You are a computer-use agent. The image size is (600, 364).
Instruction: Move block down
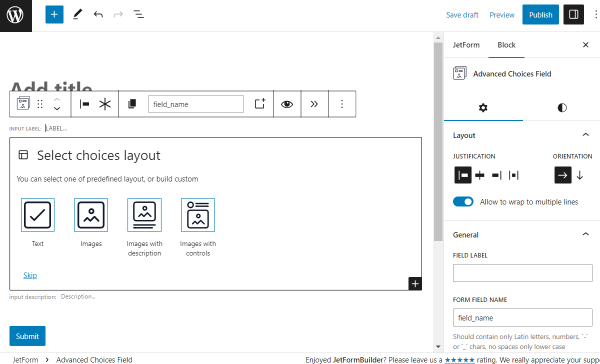coord(57,108)
